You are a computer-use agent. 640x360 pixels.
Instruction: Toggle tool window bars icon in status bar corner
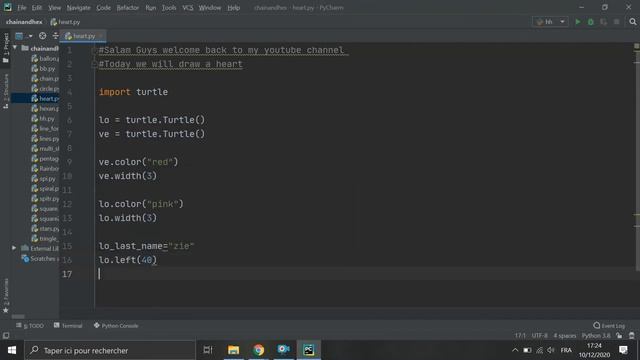tap(6, 336)
